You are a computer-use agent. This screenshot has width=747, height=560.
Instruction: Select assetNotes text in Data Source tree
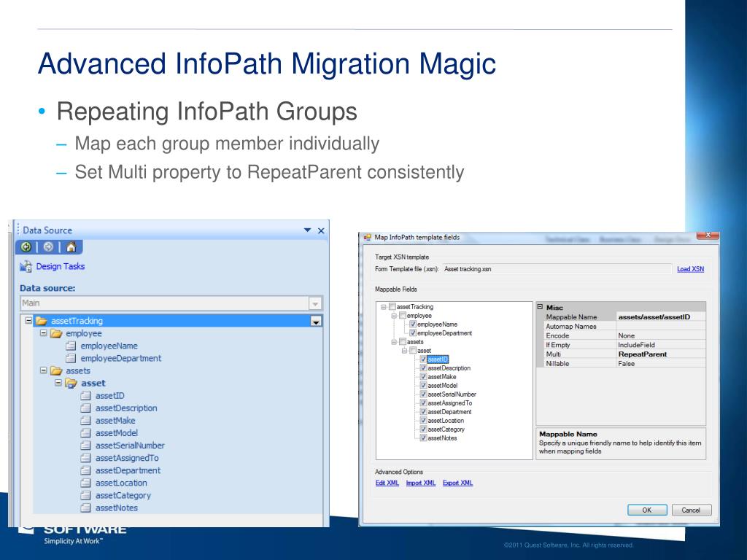pos(117,507)
